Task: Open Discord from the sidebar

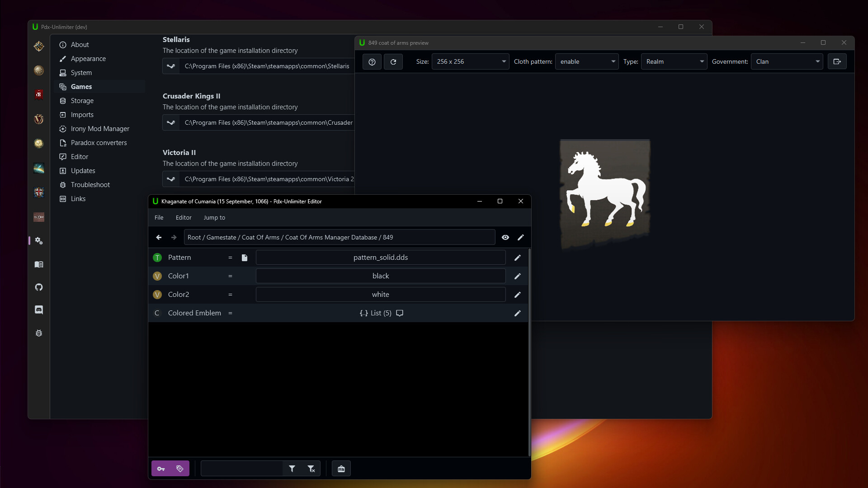Action: click(39, 310)
